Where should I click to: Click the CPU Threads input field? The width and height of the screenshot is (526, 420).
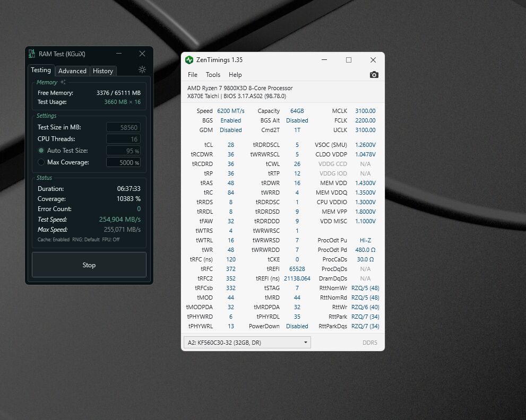pyautogui.click(x=124, y=139)
